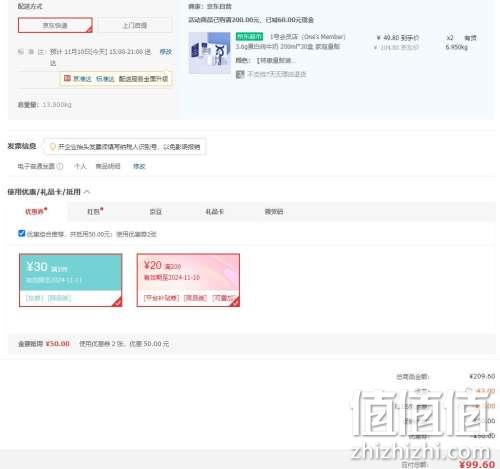500x469 pixels.
Task: Open the milk product thumbnail image
Action: [209, 53]
